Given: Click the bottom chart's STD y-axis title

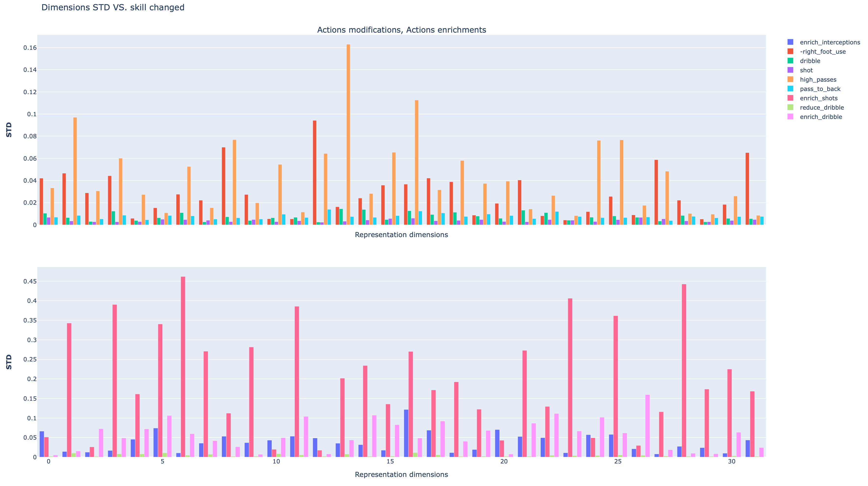Looking at the screenshot, I should point(9,362).
